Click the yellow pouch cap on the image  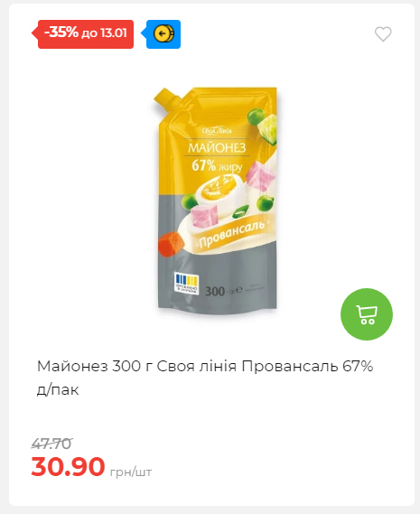point(166,98)
